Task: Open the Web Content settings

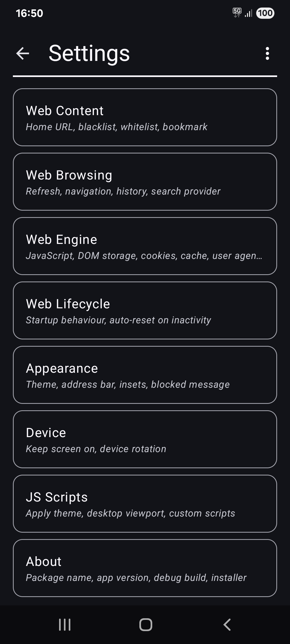Action: tap(145, 117)
